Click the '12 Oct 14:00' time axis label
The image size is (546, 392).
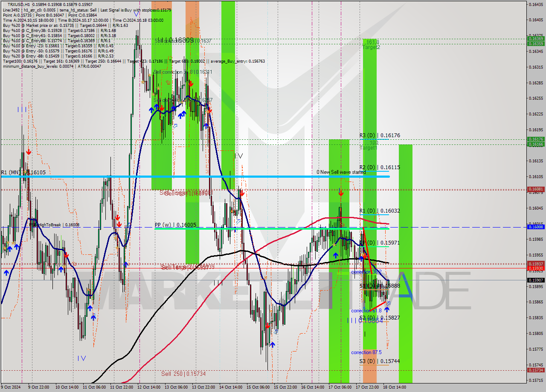point(149,387)
